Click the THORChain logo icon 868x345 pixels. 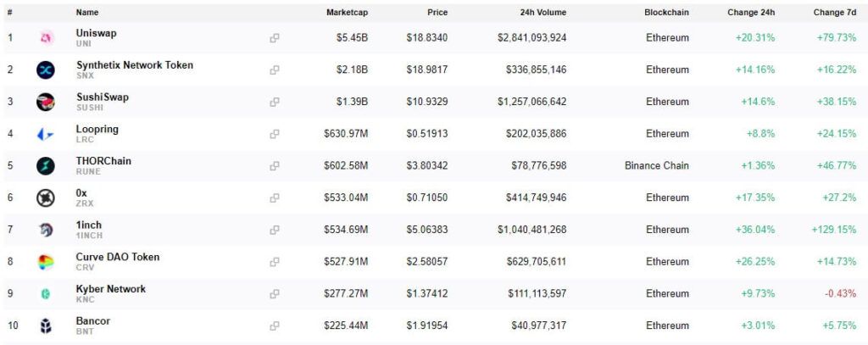coord(46,166)
